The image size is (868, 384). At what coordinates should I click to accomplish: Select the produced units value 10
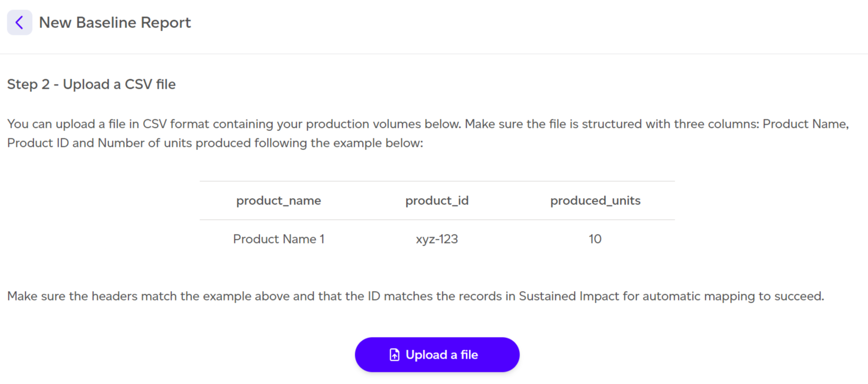(x=595, y=239)
